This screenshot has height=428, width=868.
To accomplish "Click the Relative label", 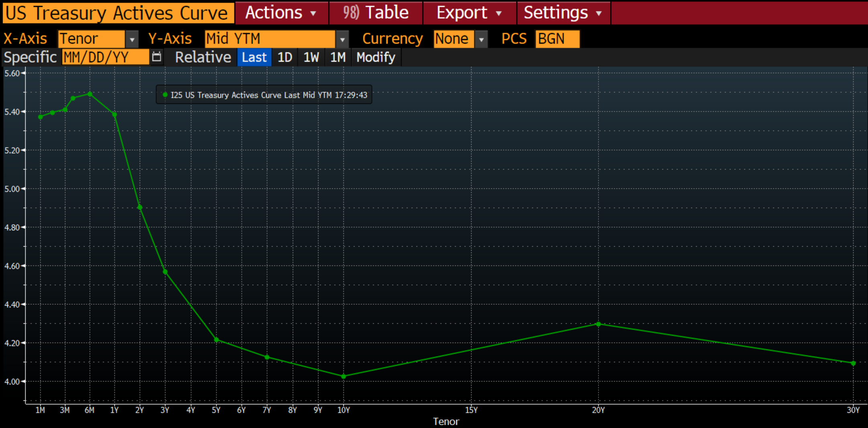I will (x=203, y=57).
